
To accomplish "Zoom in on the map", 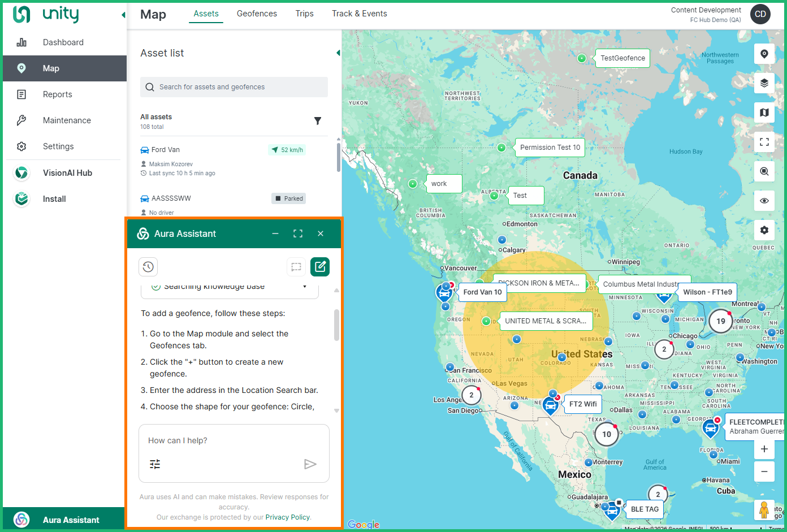I will point(764,449).
